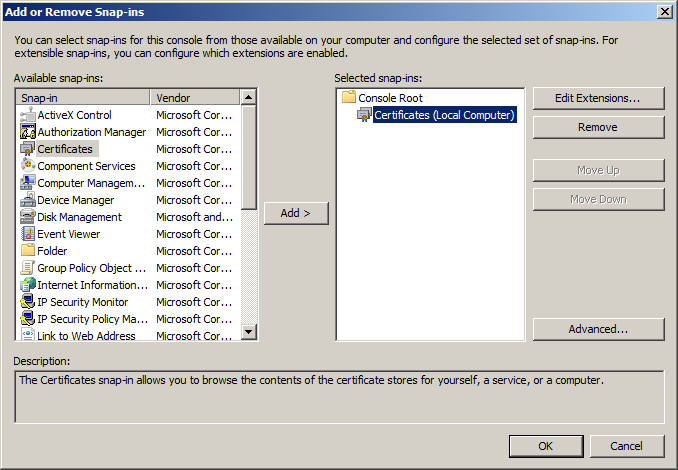The width and height of the screenshot is (678, 470).
Task: Confirm with the OK button
Action: (x=545, y=446)
